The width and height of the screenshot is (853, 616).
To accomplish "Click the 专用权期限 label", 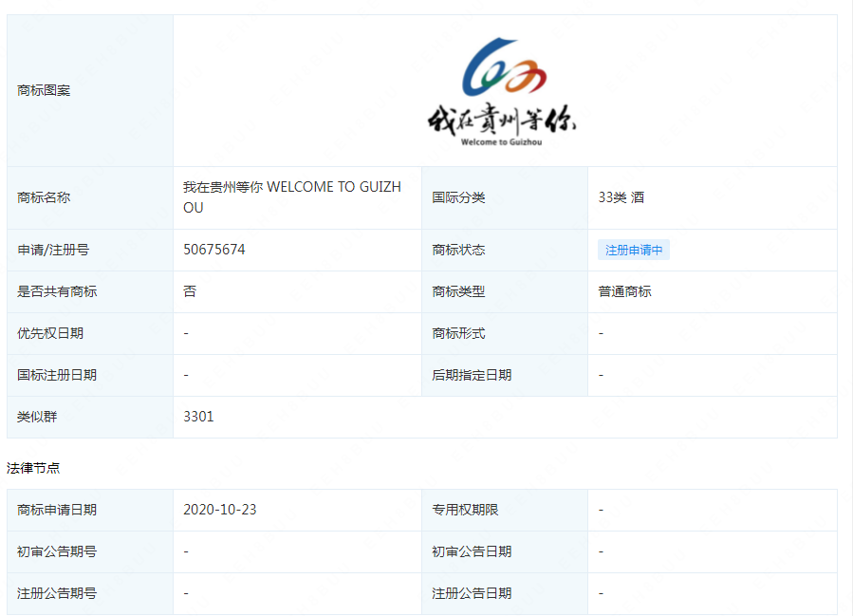I will tap(465, 510).
